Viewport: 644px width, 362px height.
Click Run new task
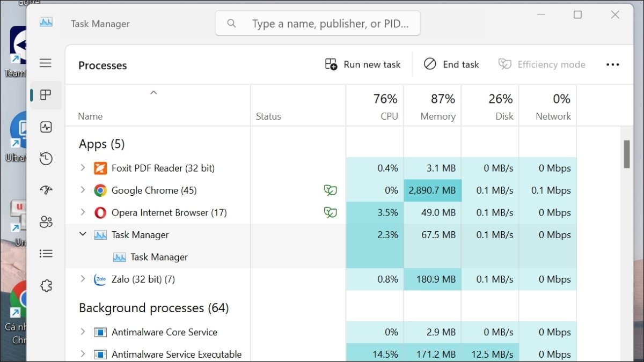[x=363, y=65]
